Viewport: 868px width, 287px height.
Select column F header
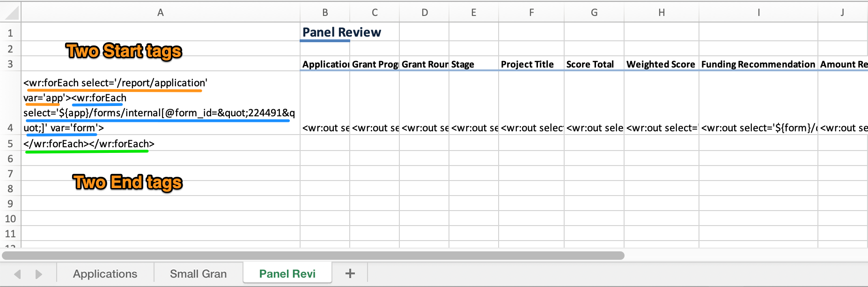coord(531,13)
